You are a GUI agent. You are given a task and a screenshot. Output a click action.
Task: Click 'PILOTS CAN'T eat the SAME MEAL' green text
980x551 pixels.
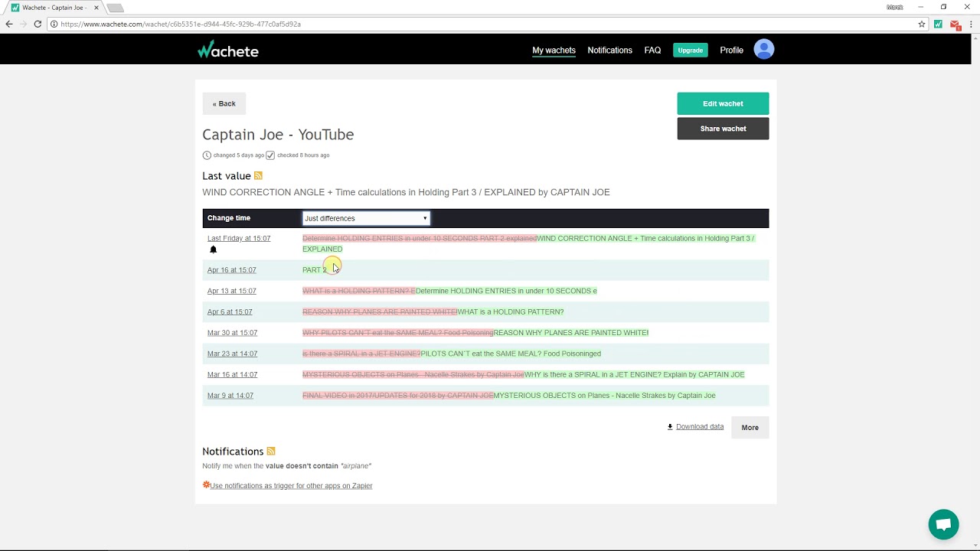point(511,354)
